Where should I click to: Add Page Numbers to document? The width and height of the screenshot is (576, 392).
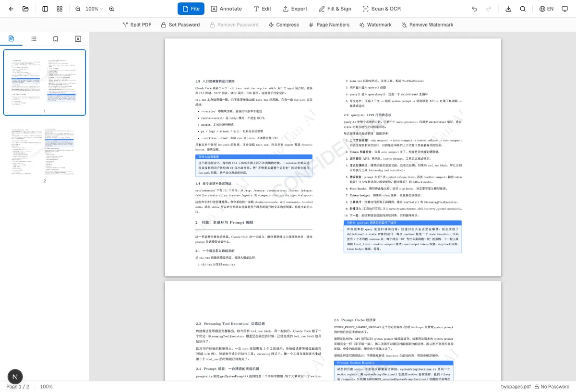(329, 25)
